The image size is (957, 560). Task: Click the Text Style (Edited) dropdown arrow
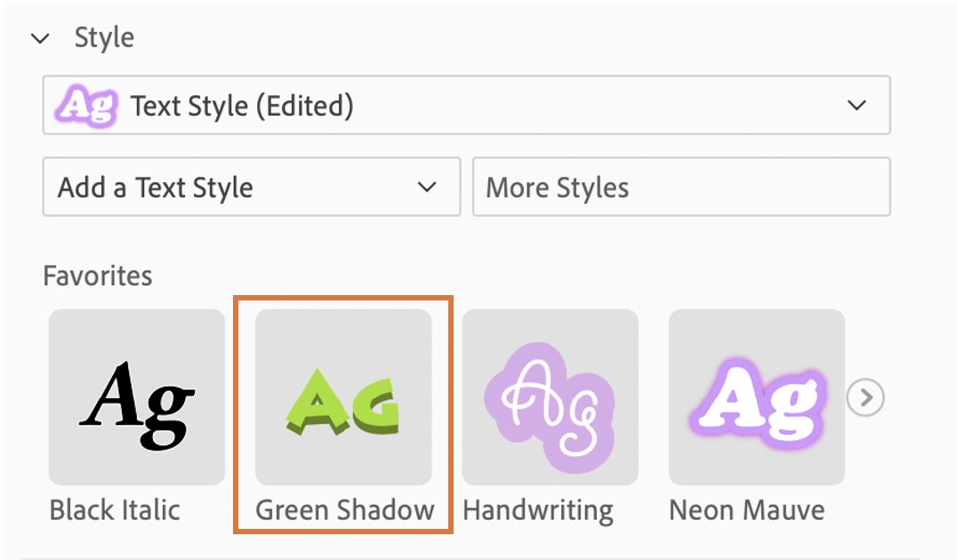tap(856, 106)
